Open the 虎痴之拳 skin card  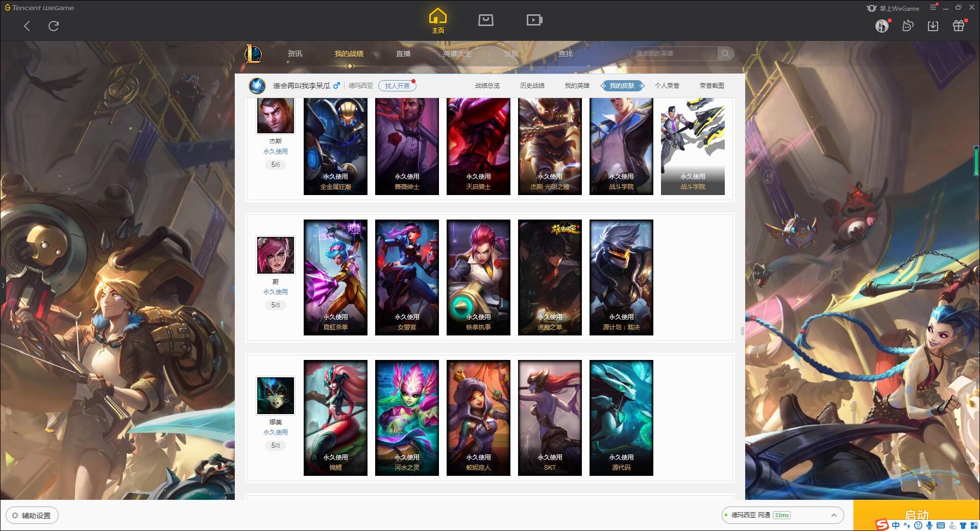[550, 277]
